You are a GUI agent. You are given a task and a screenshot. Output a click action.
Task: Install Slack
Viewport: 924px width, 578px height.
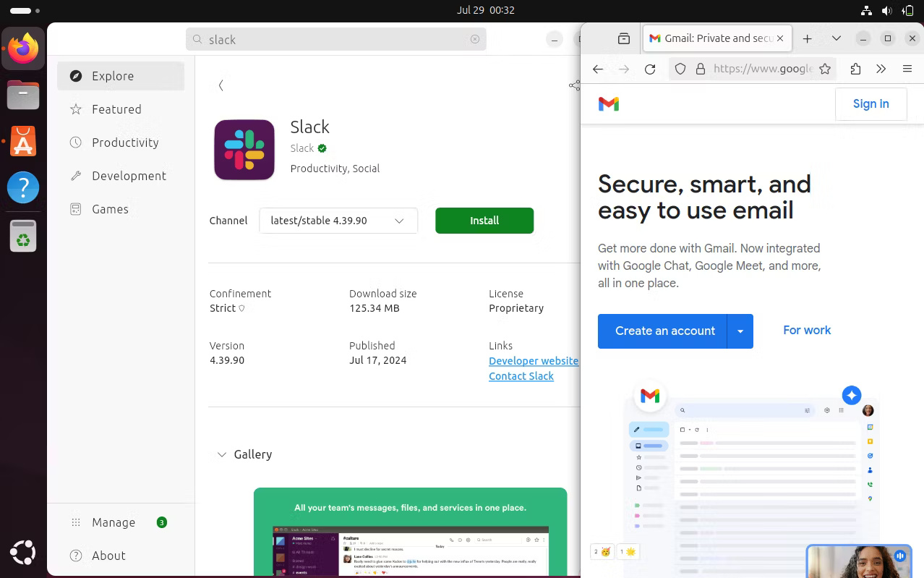pyautogui.click(x=484, y=221)
